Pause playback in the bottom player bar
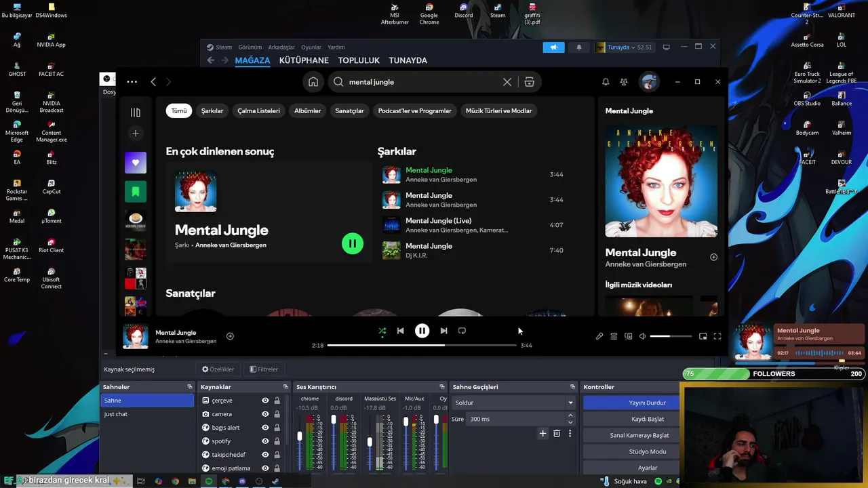 coord(422,331)
